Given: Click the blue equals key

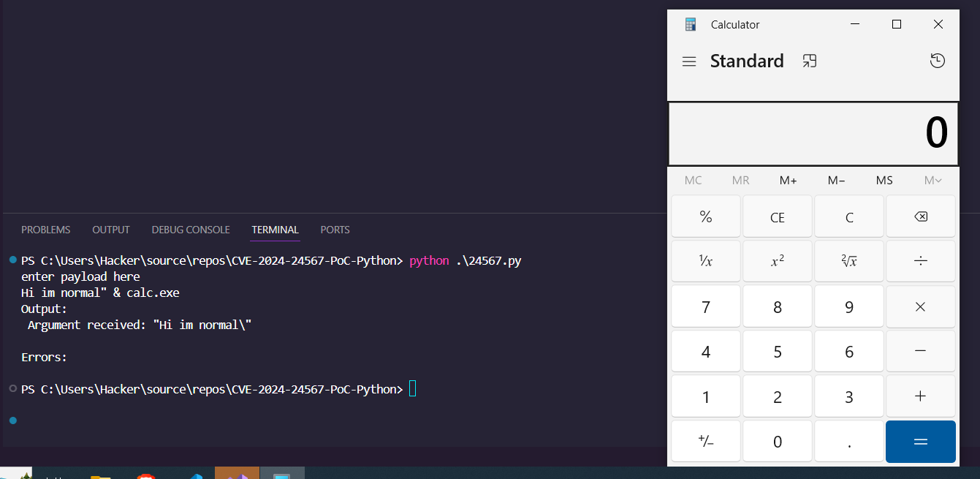Looking at the screenshot, I should click(x=921, y=441).
